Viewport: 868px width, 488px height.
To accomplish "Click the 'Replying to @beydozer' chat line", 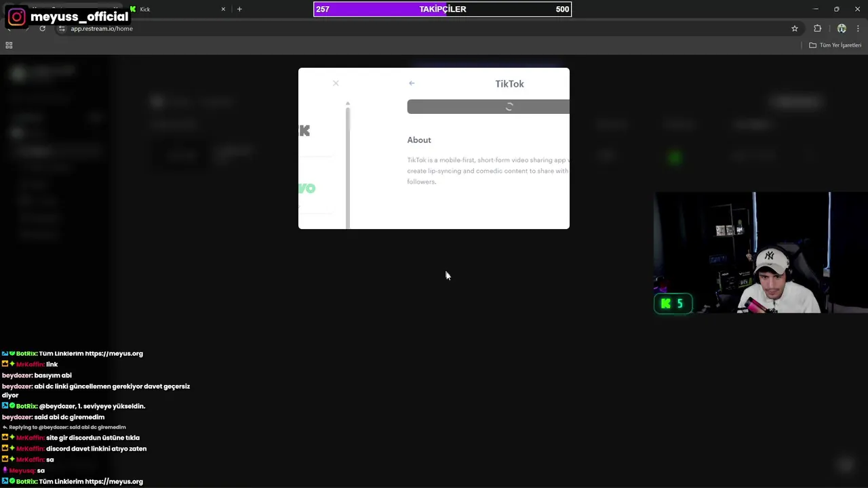I will click(x=64, y=428).
